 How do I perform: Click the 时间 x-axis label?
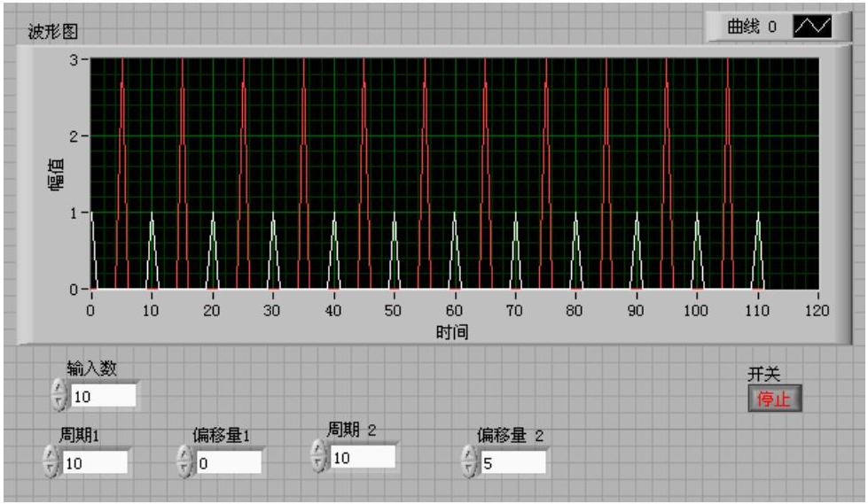(x=452, y=332)
